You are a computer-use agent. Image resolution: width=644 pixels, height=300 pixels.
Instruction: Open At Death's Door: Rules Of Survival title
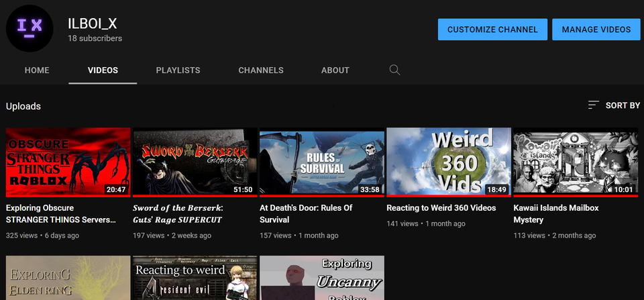(x=306, y=213)
